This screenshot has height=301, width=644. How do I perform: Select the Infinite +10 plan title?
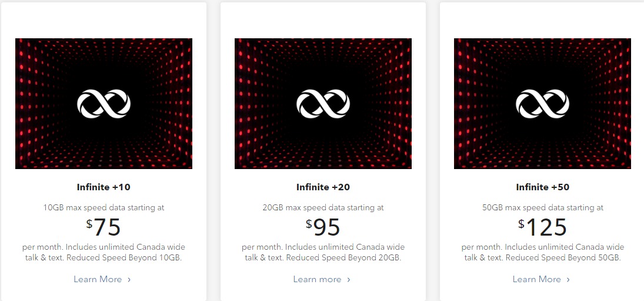(x=104, y=187)
